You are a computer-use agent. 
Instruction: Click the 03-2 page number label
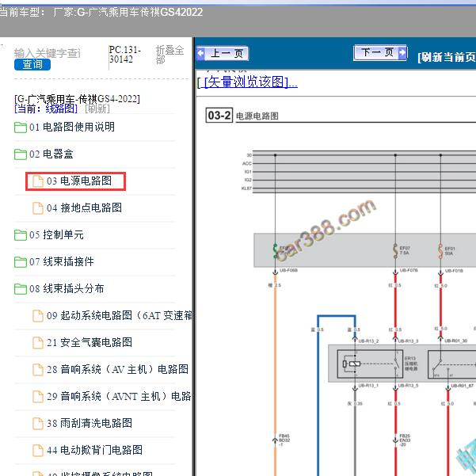click(x=219, y=116)
